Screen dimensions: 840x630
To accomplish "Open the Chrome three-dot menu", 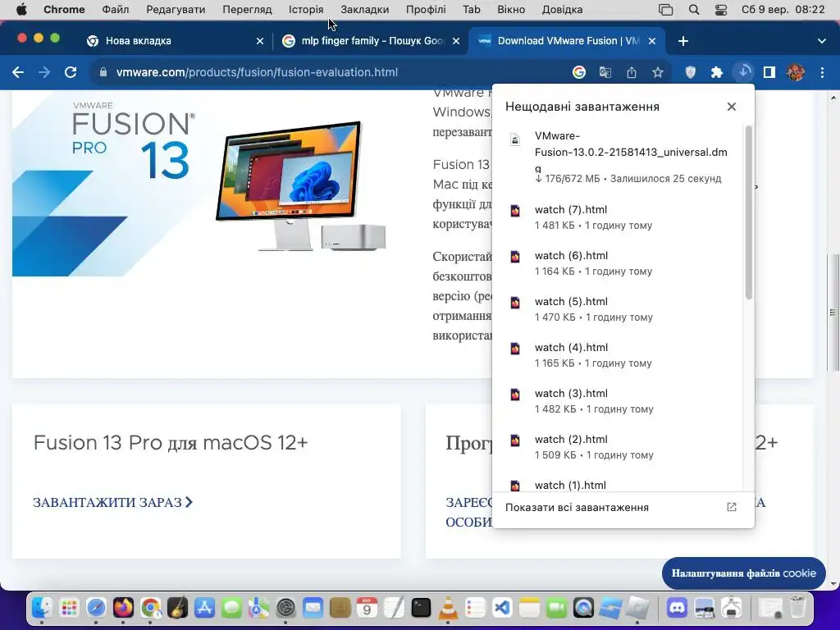I will (822, 72).
